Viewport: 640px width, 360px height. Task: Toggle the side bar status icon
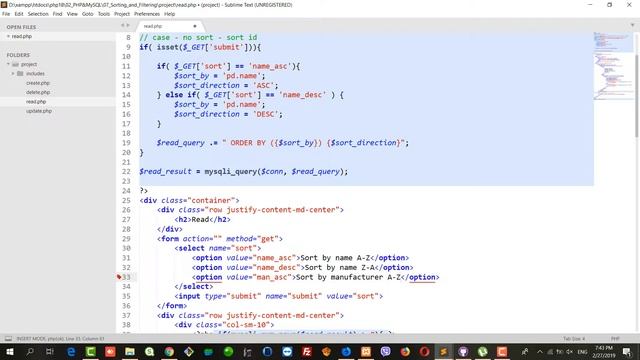[x=8, y=339]
